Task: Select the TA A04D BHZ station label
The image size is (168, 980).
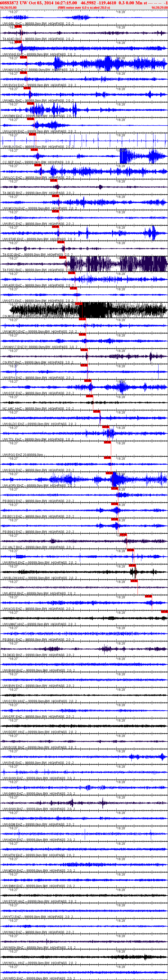Action: (x=38, y=39)
